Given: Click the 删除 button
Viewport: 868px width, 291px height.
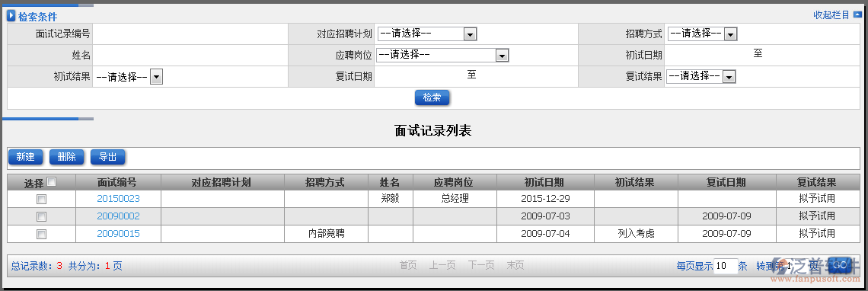Looking at the screenshot, I should [x=66, y=157].
